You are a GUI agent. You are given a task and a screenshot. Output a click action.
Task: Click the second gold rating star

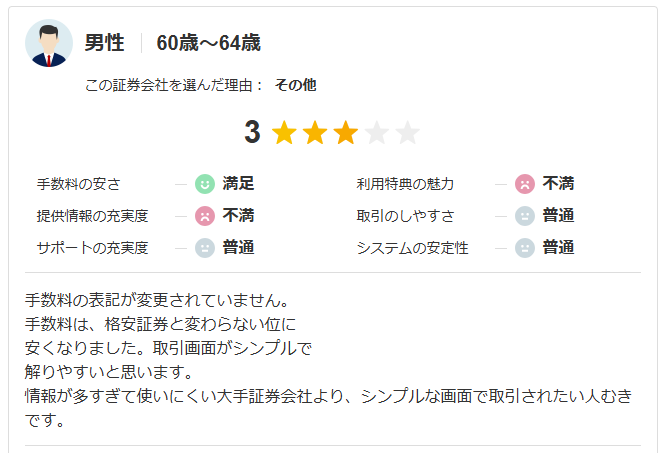315,133
